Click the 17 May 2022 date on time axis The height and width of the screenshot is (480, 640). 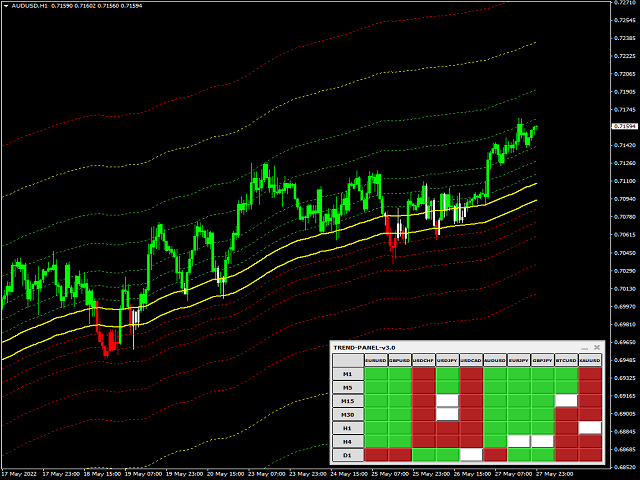20,474
